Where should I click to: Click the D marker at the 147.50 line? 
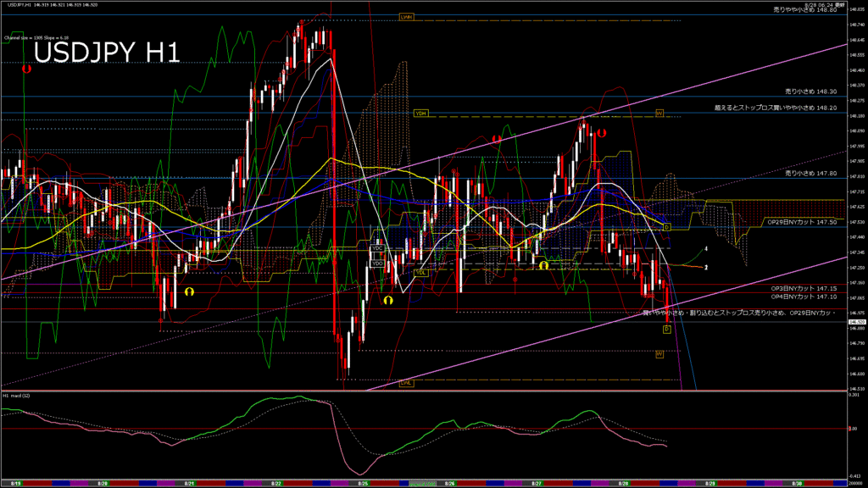[666, 227]
